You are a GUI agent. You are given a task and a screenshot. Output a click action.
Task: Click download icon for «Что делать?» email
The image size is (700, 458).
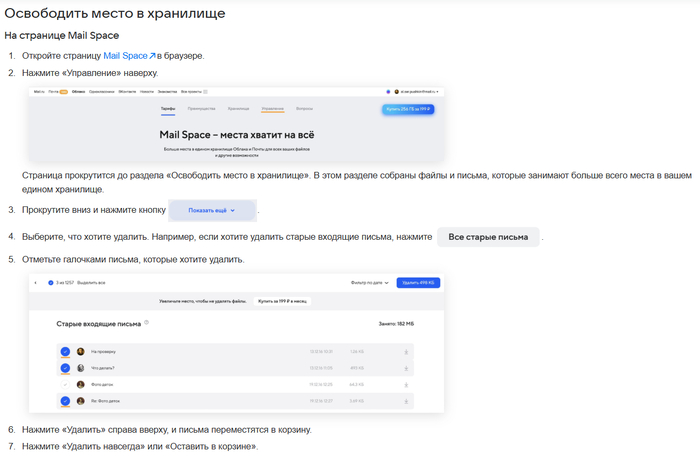(x=406, y=368)
